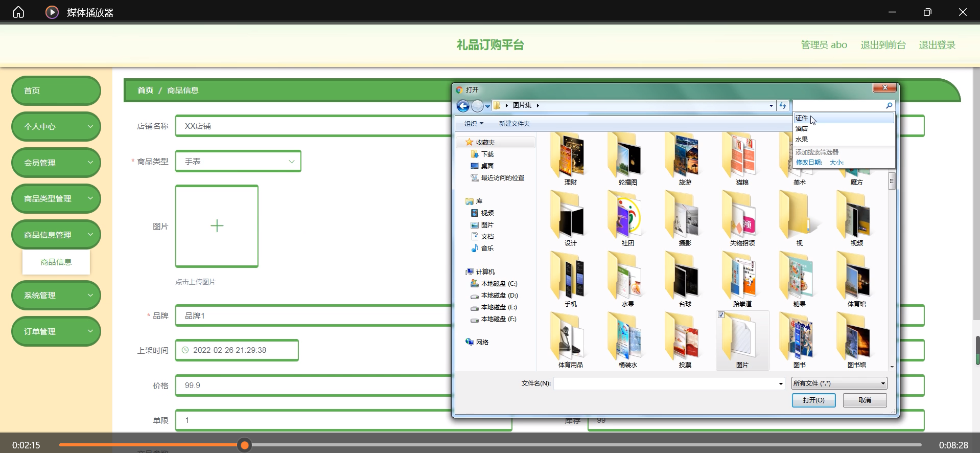Expand the 订单管理 sidebar menu

56,331
